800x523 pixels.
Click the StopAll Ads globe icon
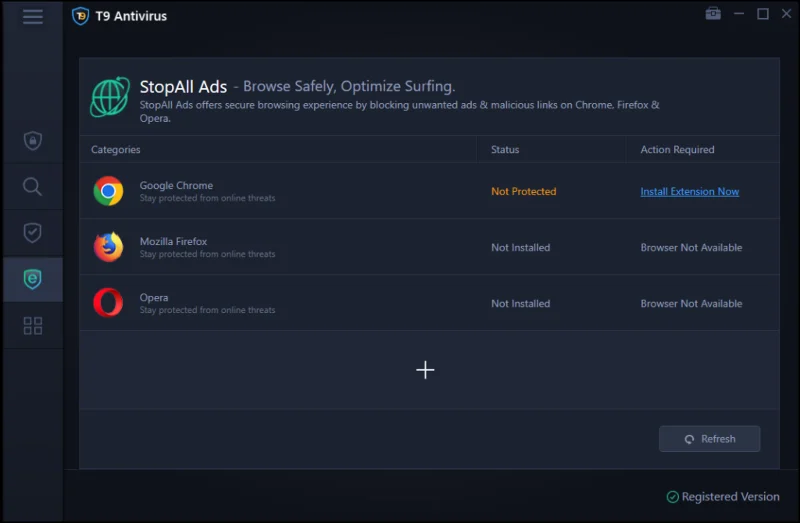[x=110, y=97]
